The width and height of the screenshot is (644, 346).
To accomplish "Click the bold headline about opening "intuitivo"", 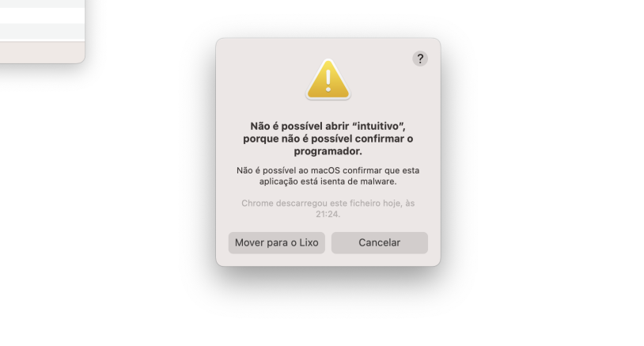I will tap(328, 139).
